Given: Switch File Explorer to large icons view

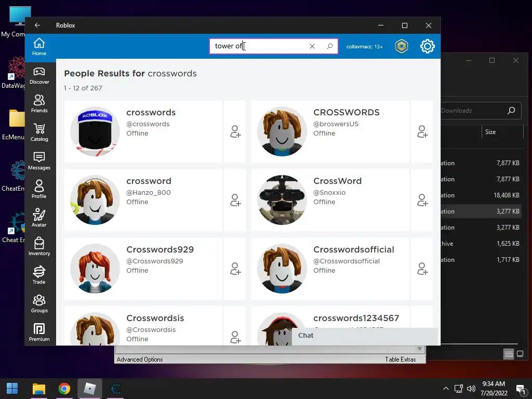Looking at the screenshot, I should pos(520,354).
